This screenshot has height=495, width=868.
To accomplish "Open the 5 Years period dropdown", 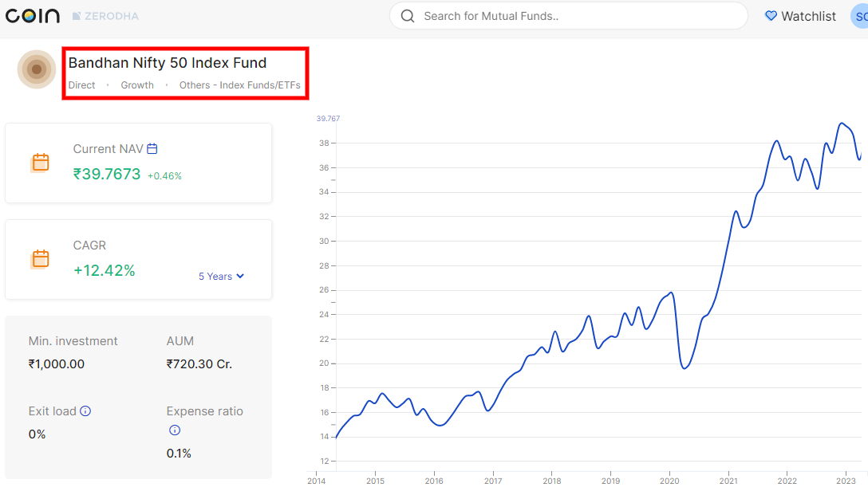I will (221, 276).
